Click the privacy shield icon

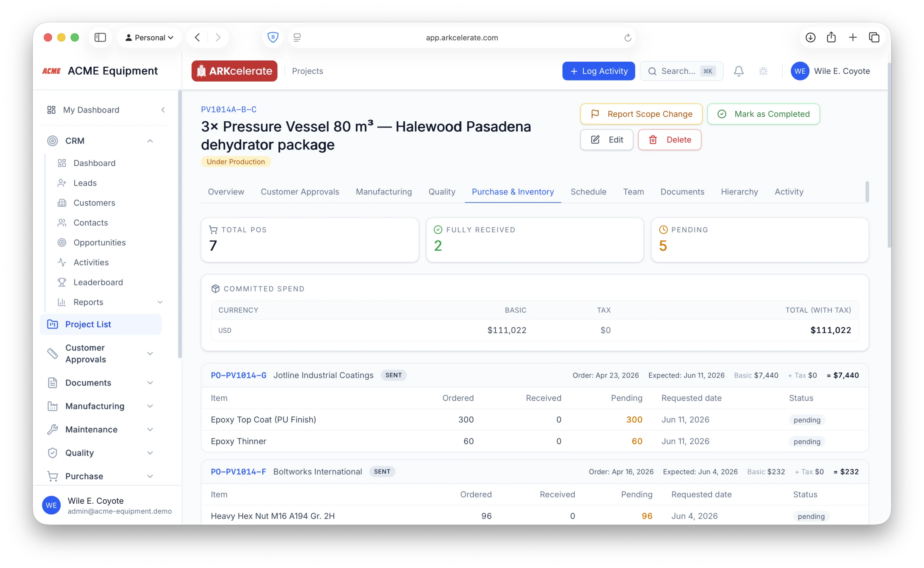tap(273, 37)
